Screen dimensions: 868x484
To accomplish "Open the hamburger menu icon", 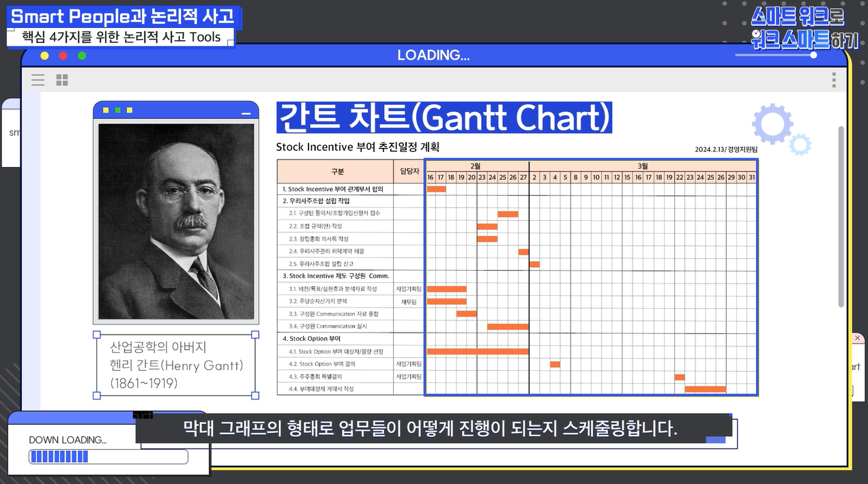I will pos(38,80).
